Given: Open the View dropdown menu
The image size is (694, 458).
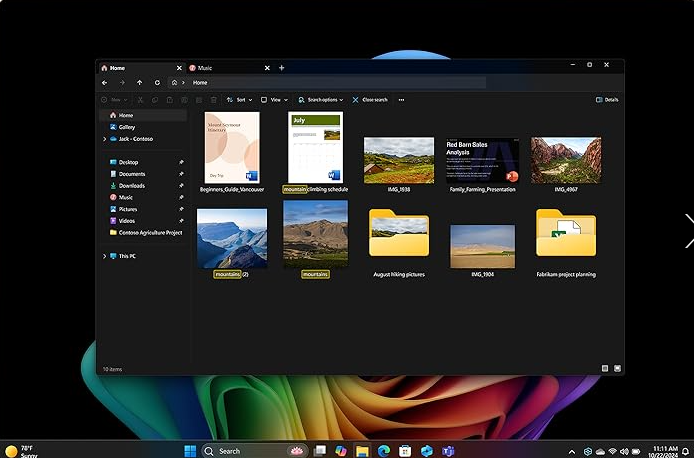Looking at the screenshot, I should coord(274,100).
